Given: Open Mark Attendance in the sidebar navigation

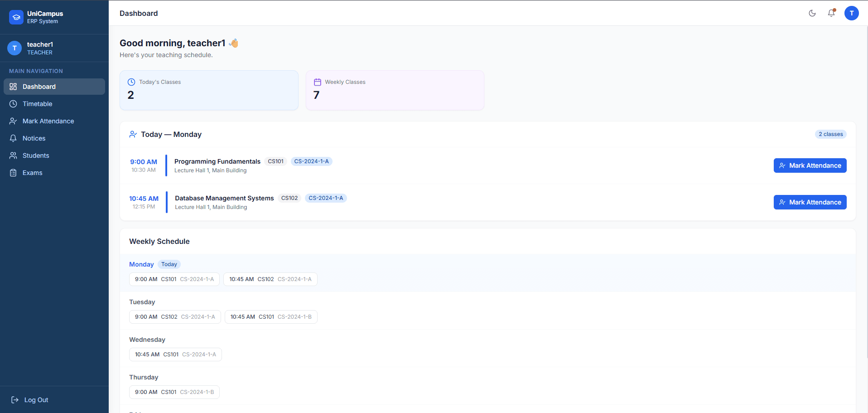Looking at the screenshot, I should 54,121.
